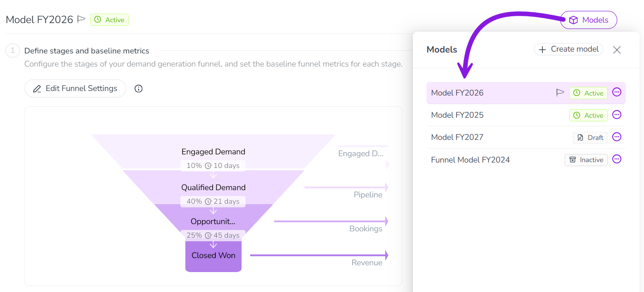Select Model FY2025 in the list

click(x=526, y=115)
